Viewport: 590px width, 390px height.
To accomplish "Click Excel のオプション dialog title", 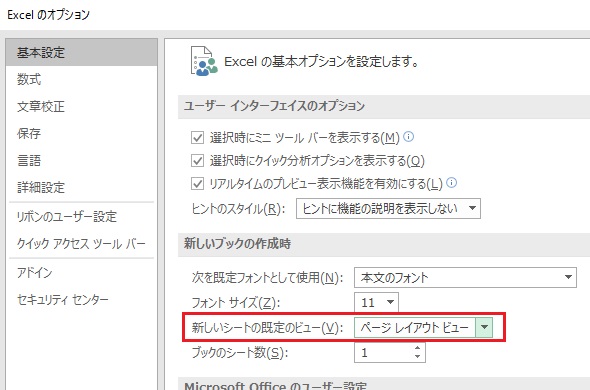I will [49, 15].
